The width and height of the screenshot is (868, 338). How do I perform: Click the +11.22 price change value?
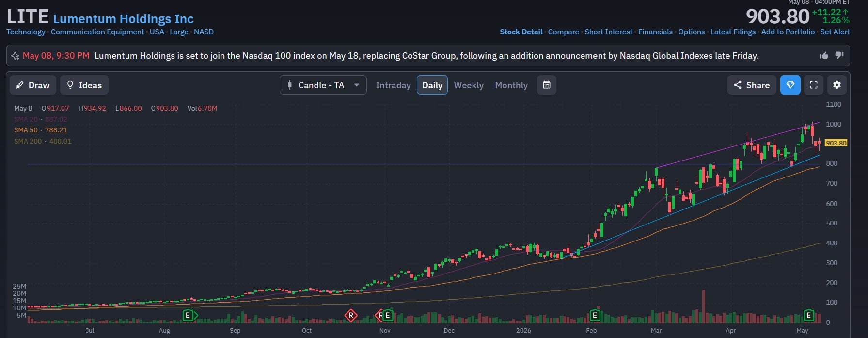tap(830, 12)
